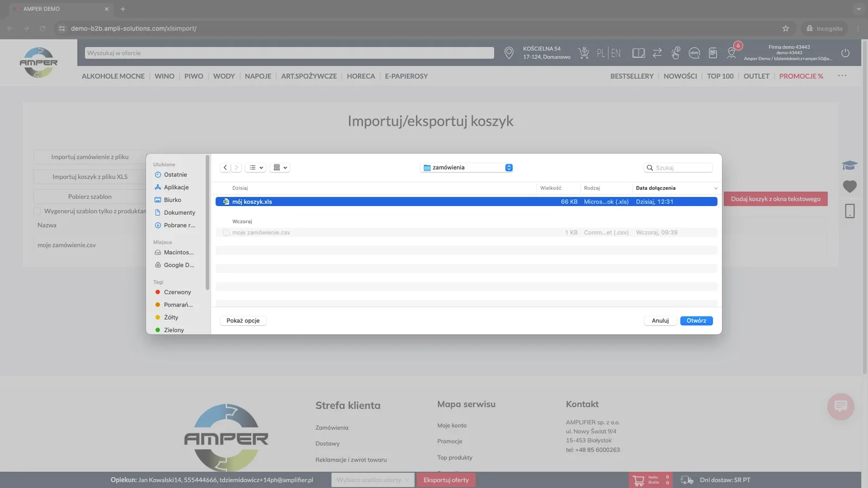868x488 pixels.
Task: Sort files by Wielkość column header
Action: point(551,188)
